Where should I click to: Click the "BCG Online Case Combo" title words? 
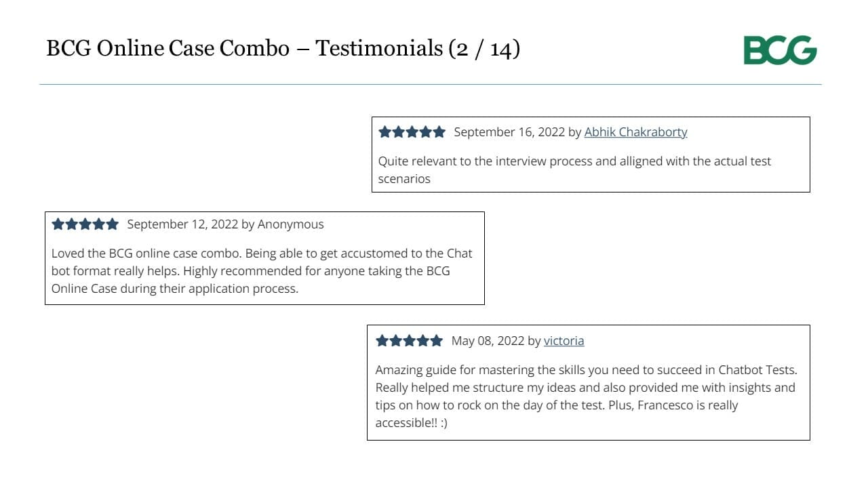pyautogui.click(x=167, y=48)
